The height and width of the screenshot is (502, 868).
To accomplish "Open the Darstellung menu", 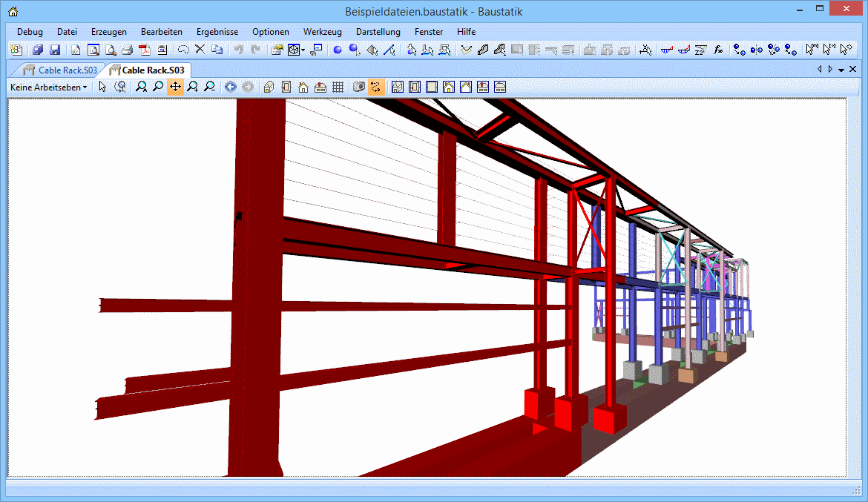I will (378, 32).
